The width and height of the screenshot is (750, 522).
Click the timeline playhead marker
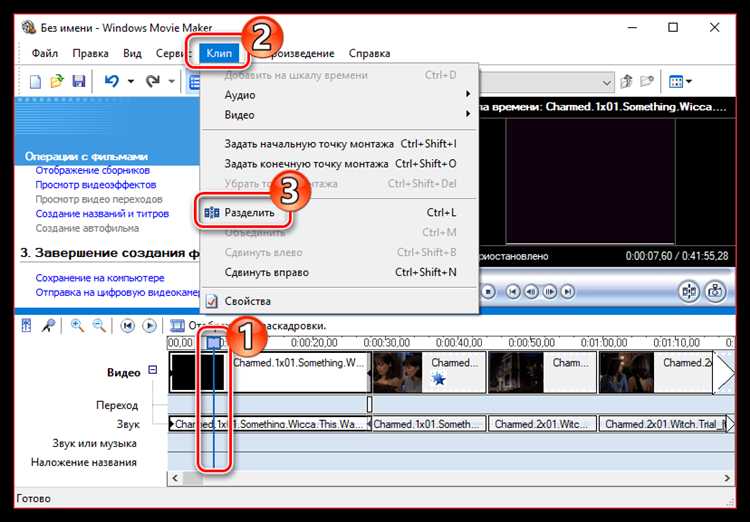click(x=214, y=343)
